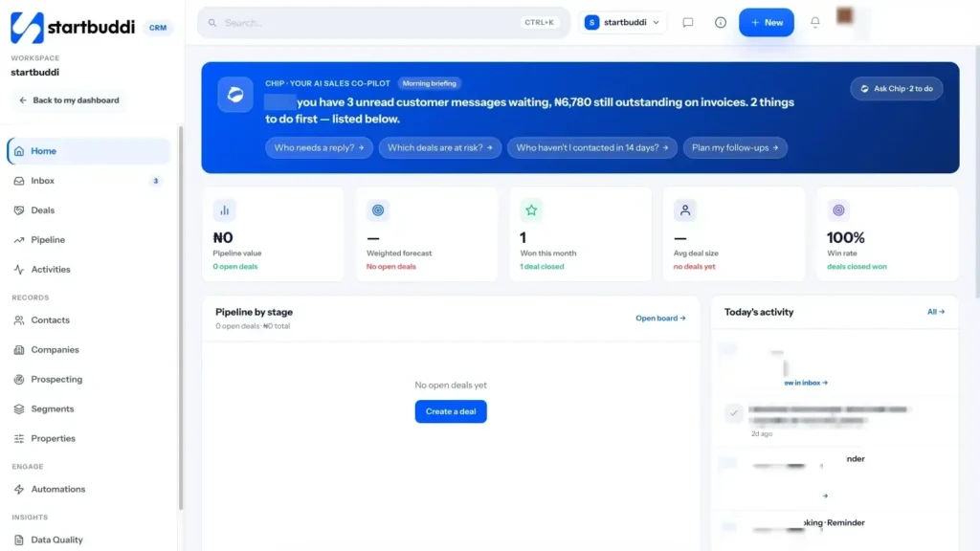980x551 pixels.
Task: Click the Search input field
Action: point(383,23)
